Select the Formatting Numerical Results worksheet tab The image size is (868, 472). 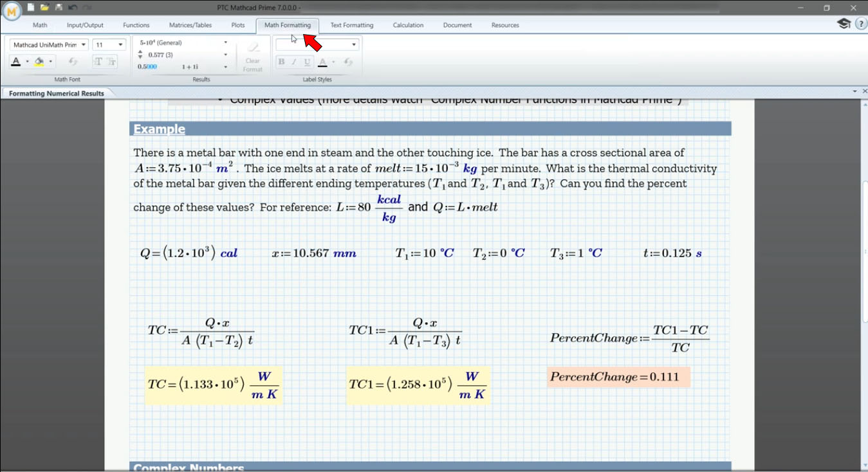point(57,93)
